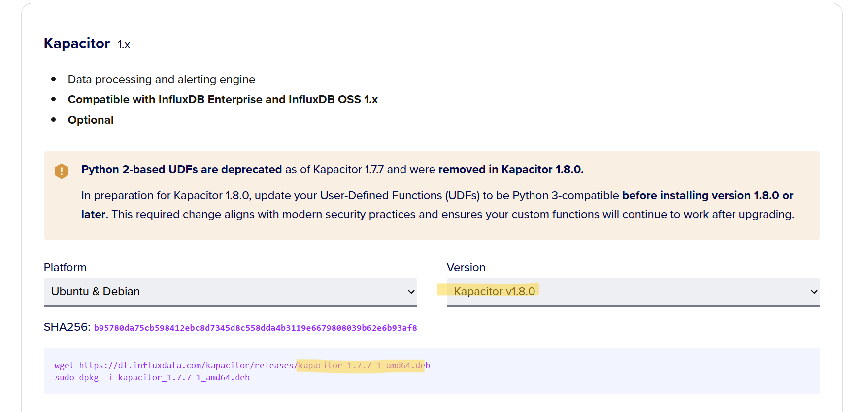Click the orange warning hexagon icon
The image size is (868, 412).
62,171
